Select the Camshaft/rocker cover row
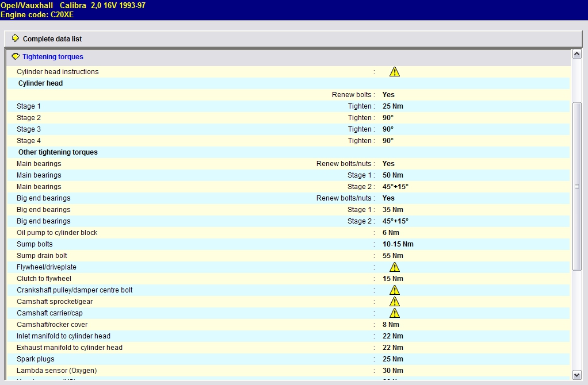 click(x=288, y=325)
